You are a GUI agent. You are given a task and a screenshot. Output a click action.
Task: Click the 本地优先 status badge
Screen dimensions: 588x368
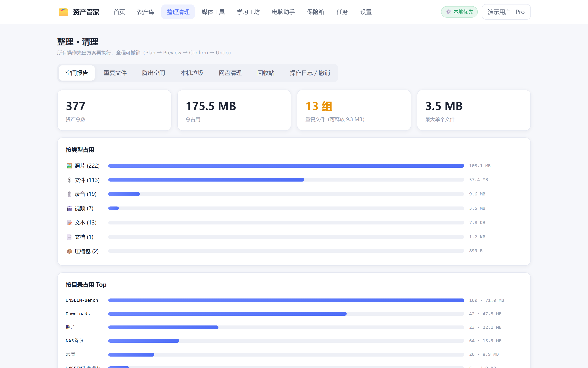pyautogui.click(x=459, y=12)
